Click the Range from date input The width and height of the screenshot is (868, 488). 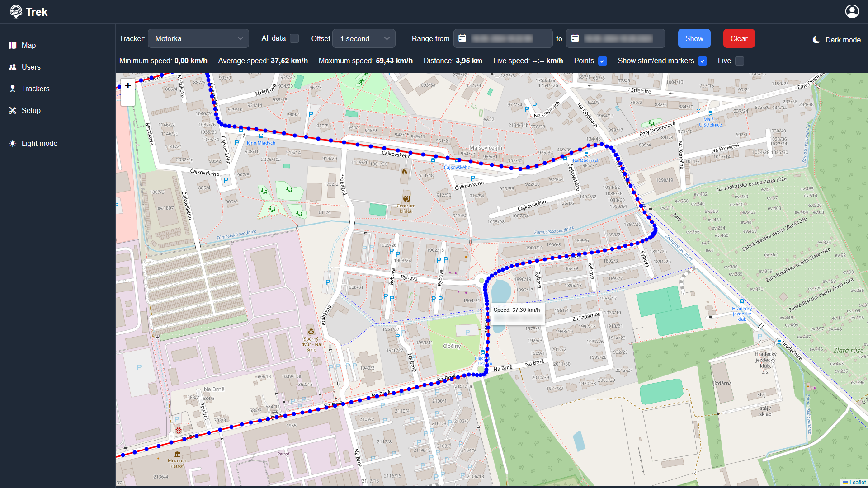(503, 38)
